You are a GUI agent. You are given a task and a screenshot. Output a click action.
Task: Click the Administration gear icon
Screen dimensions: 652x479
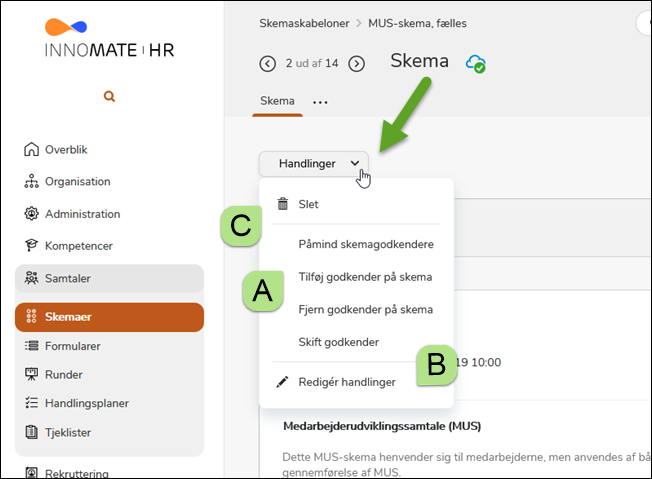point(30,214)
